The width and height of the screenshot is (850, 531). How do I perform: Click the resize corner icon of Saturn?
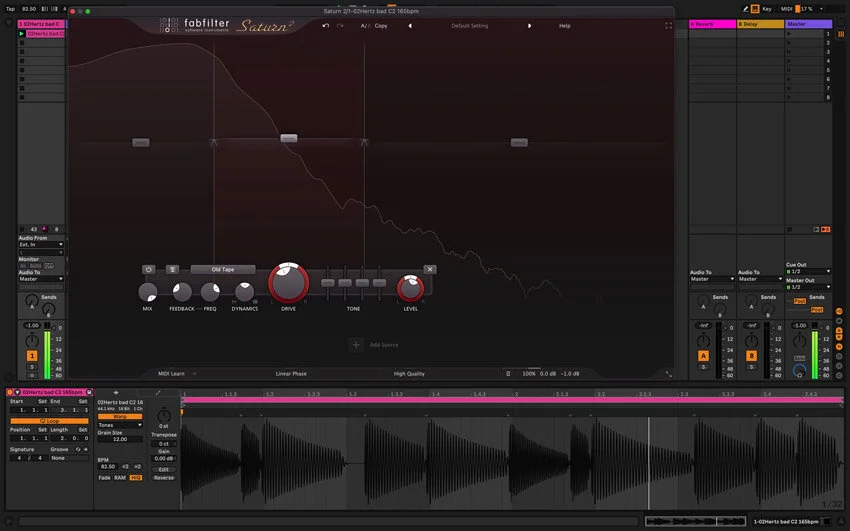point(668,374)
